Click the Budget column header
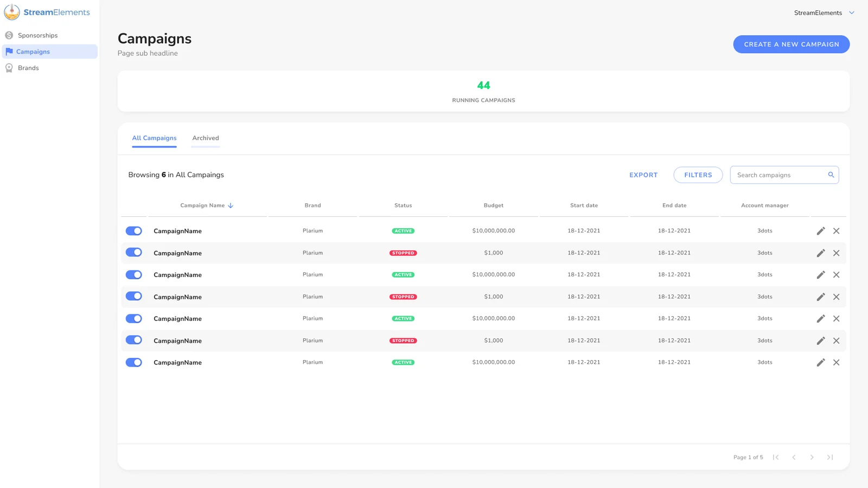This screenshot has width=868, height=488. click(x=494, y=206)
